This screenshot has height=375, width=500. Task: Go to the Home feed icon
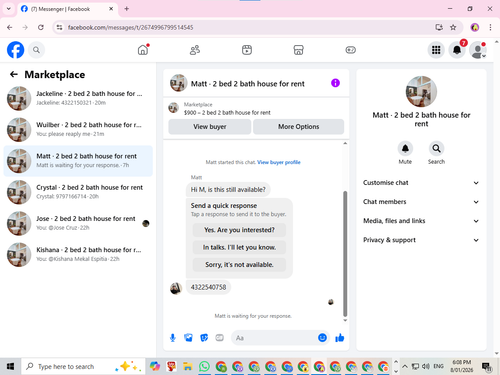point(143,50)
